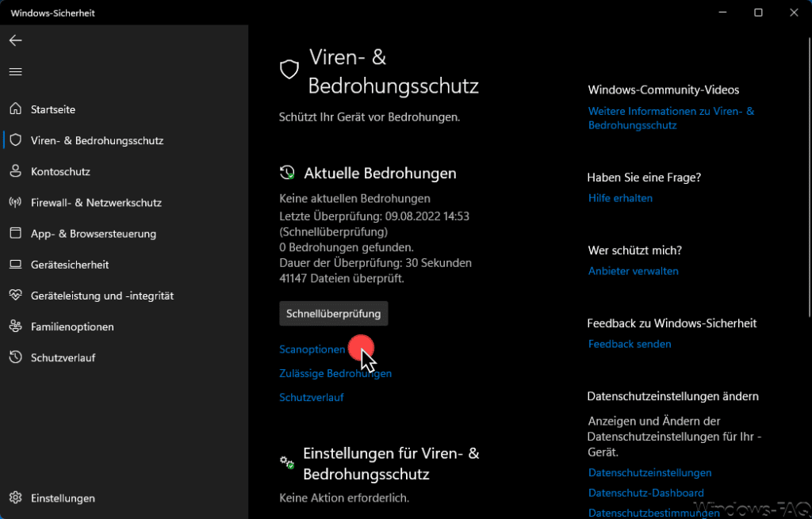Click the gears icon beside Einstellungen für Viren- & Bedrohungsschutz

click(287, 462)
